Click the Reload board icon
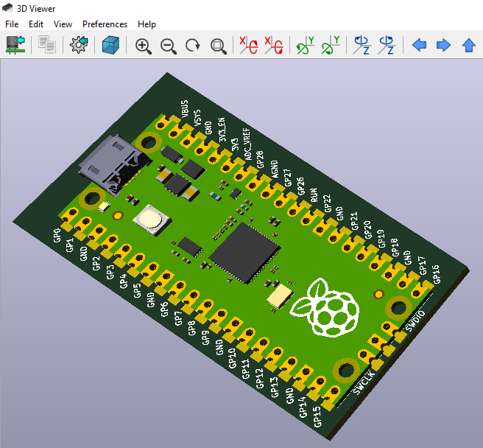Viewport: 483px width, 448px height. (x=15, y=46)
